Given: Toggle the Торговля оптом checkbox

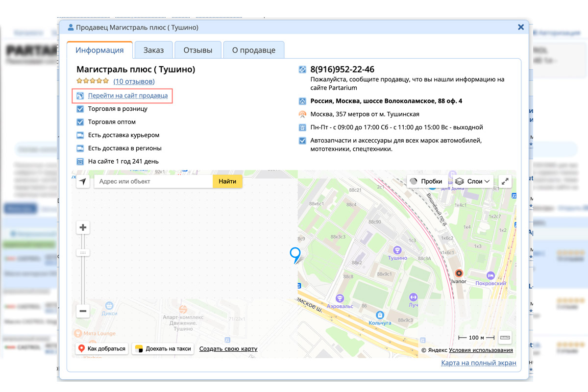Looking at the screenshot, I should pos(80,122).
